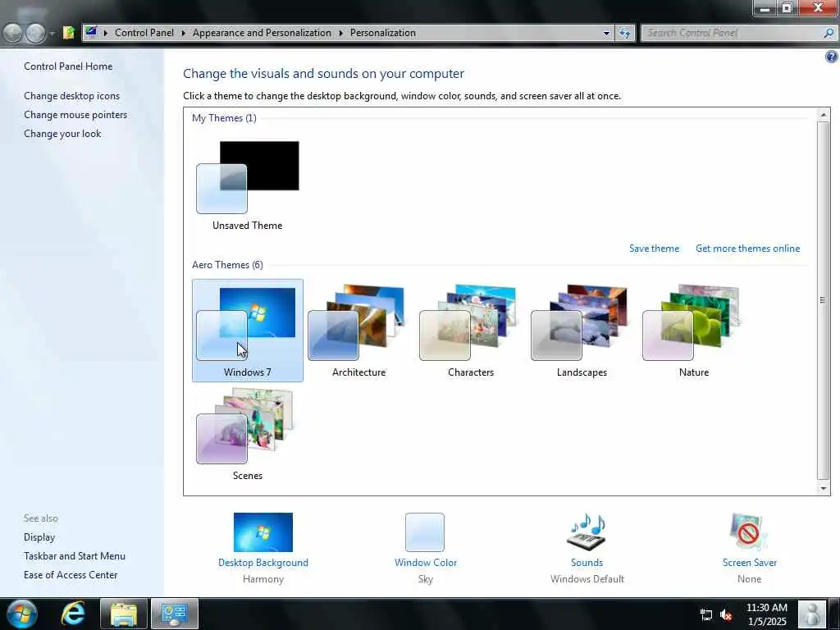This screenshot has width=840, height=630.
Task: Open Change mouse pointers
Action: click(x=75, y=115)
